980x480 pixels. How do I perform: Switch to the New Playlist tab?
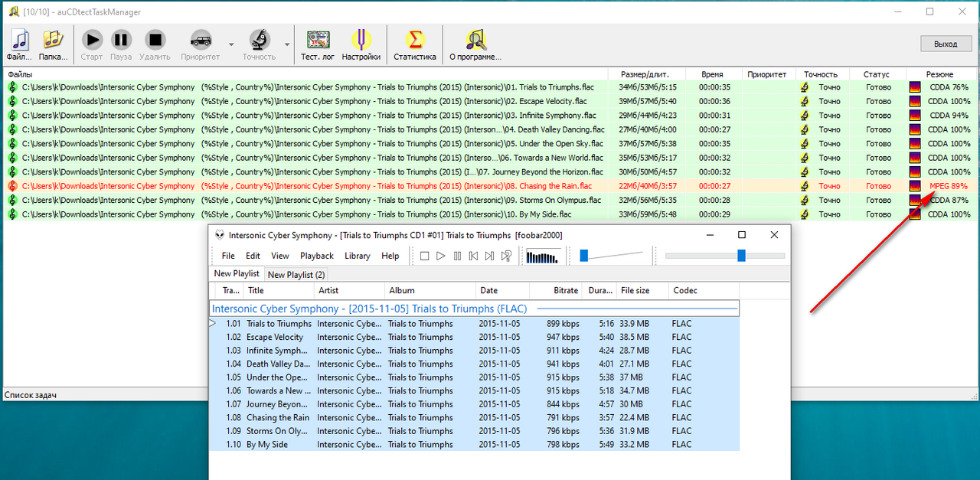(237, 273)
